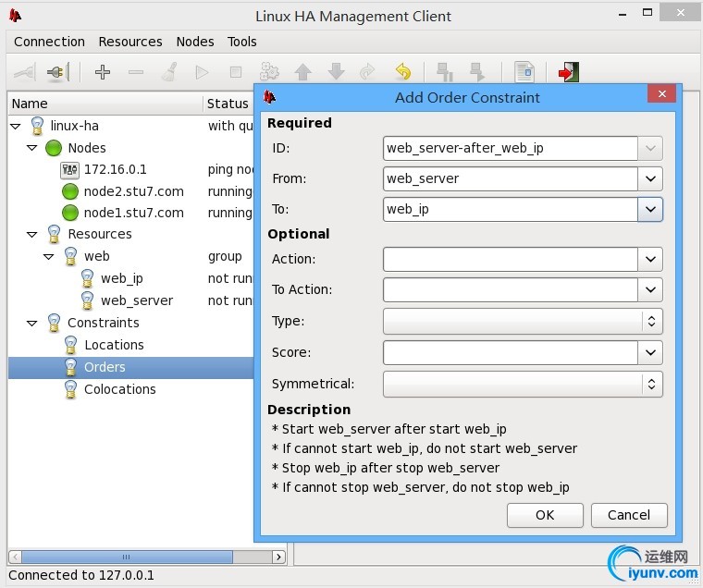The height and width of the screenshot is (588, 703).
Task: Click the scrollbar left arrow
Action: pos(15,557)
